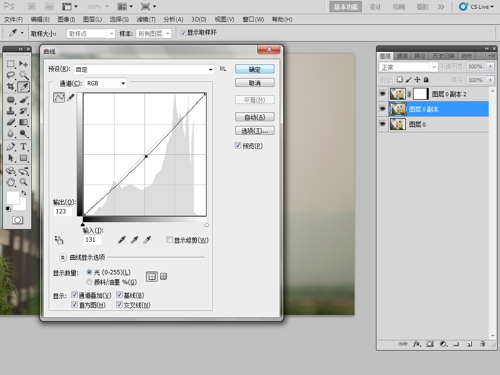
Task: Open the layer fill 100% arrow
Action: tap(490, 80)
